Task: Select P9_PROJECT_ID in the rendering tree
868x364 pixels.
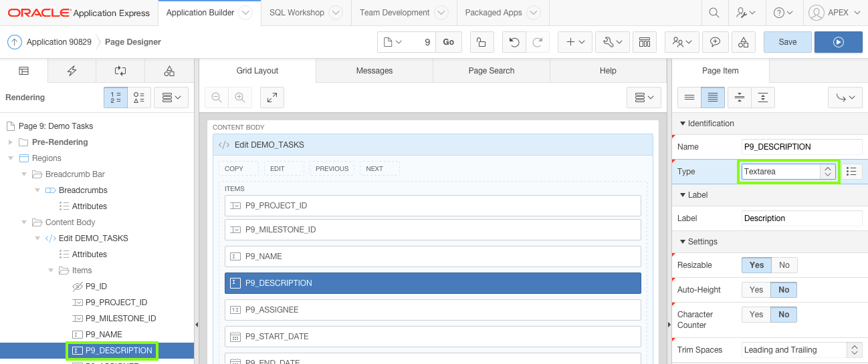Action: (x=116, y=303)
